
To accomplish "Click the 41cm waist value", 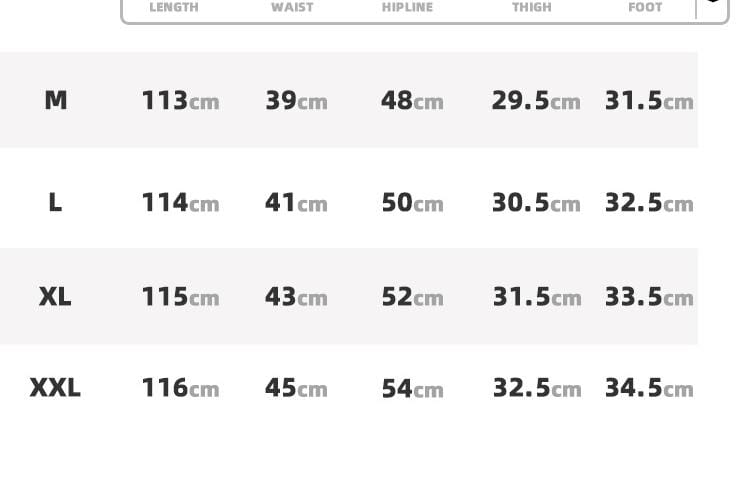I will pyautogui.click(x=296, y=203).
